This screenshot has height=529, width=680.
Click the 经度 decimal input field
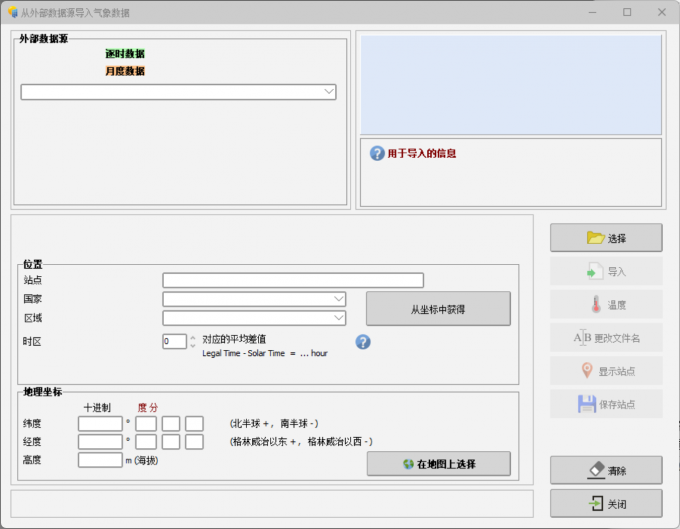click(x=100, y=442)
